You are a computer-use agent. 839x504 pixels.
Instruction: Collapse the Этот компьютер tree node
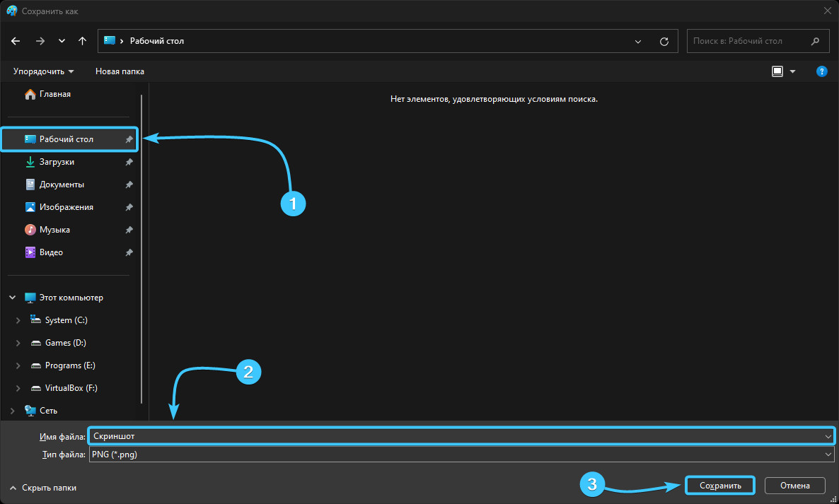(13, 298)
